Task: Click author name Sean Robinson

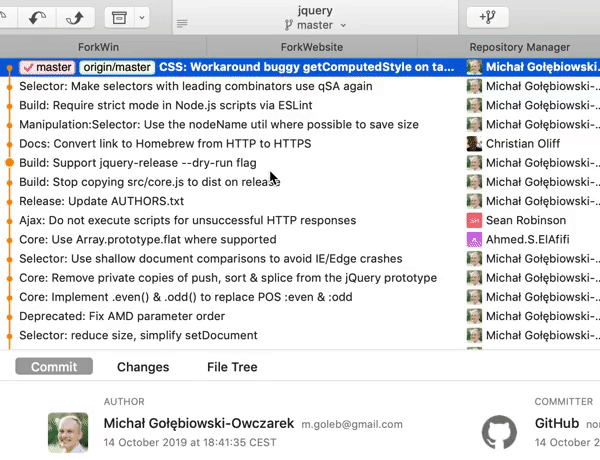Action: (526, 220)
